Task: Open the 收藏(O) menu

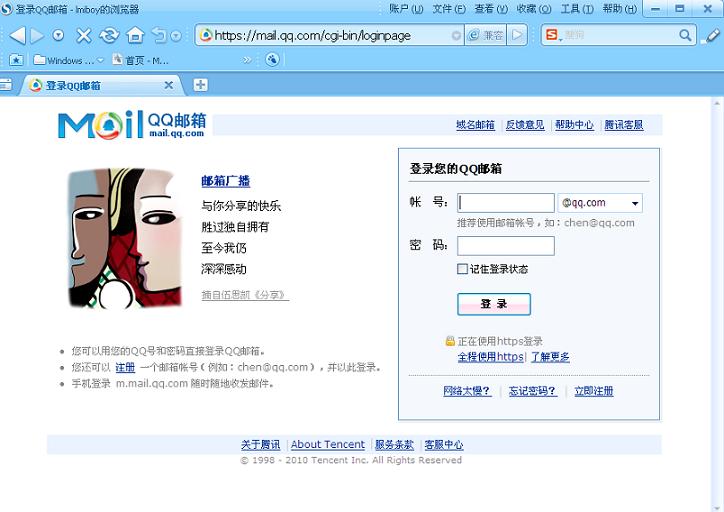Action: click(x=533, y=9)
